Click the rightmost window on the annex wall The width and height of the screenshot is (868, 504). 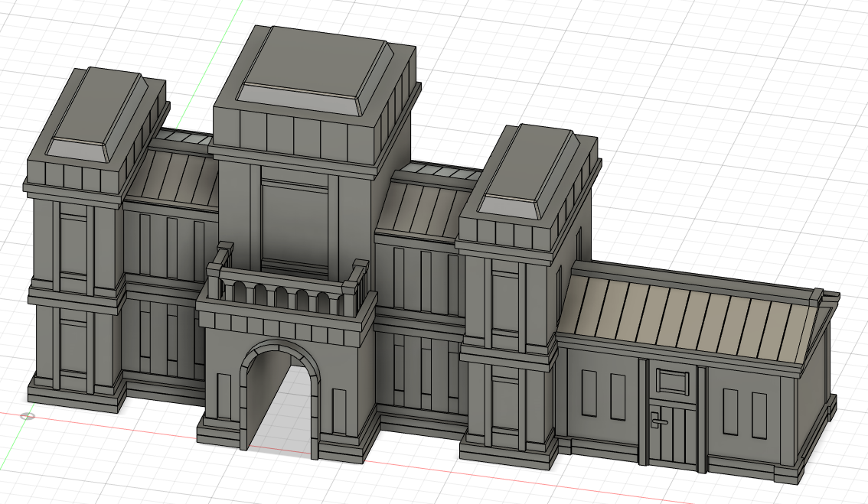pos(759,415)
